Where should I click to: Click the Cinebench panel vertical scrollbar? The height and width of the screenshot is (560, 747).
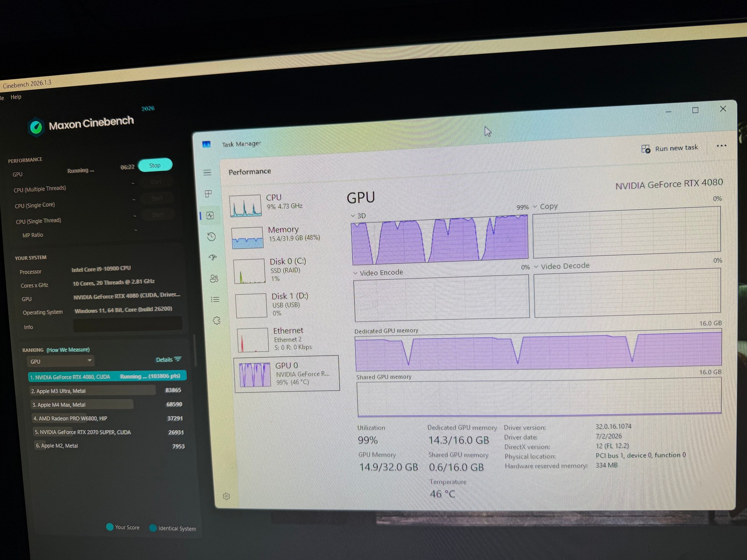click(195, 350)
